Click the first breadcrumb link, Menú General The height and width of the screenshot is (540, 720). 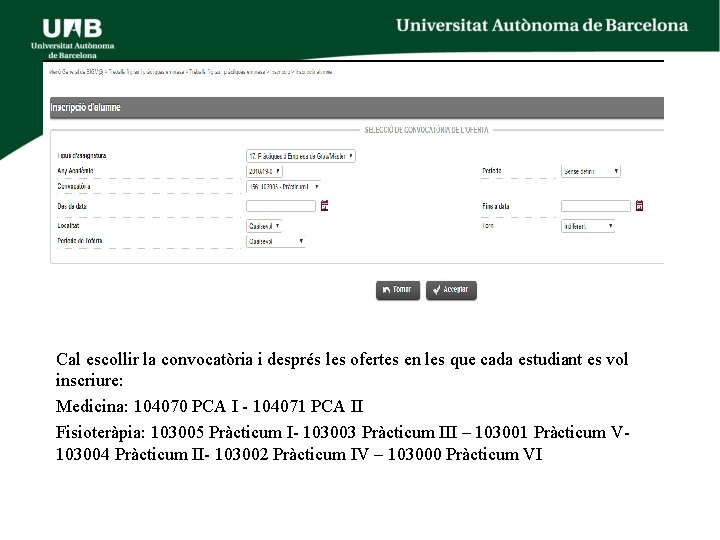76,72
